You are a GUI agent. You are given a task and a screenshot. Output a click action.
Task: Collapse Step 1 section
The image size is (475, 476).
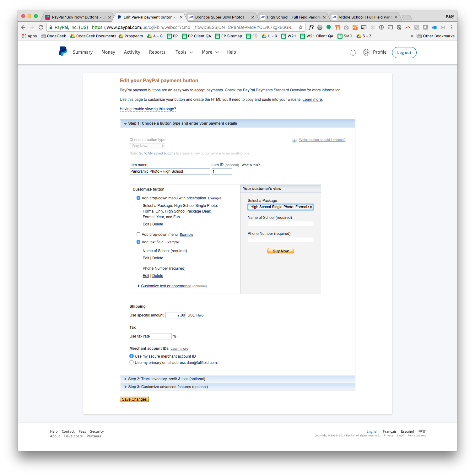(x=238, y=123)
